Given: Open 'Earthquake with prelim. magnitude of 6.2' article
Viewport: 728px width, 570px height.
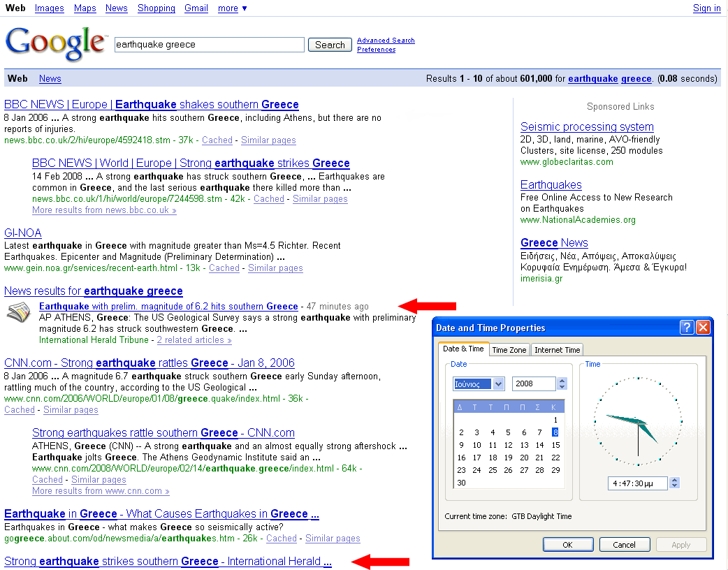Looking at the screenshot, I should (x=168, y=307).
